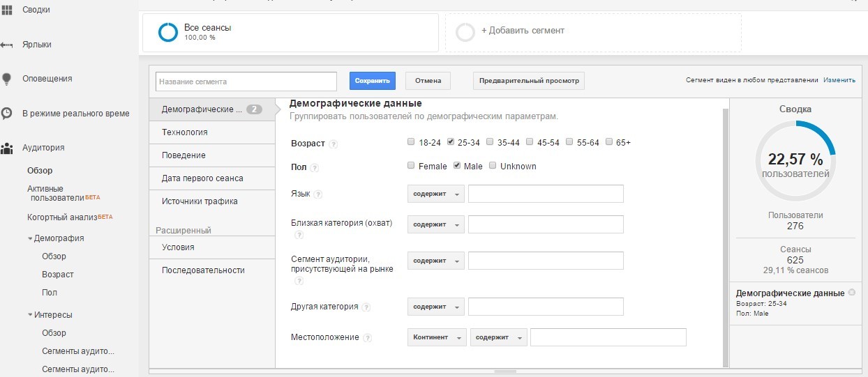
Task: Open the Аудитория people icon
Action: (7, 148)
